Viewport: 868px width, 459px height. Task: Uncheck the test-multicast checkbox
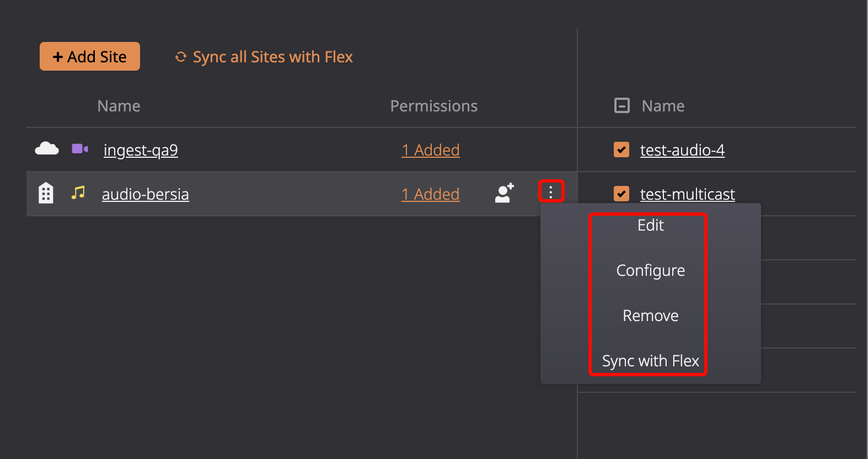pyautogui.click(x=621, y=194)
